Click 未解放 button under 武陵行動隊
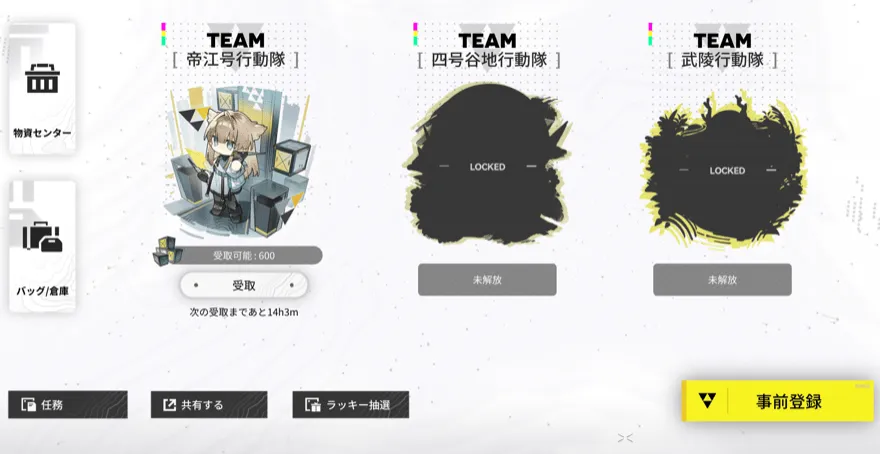The width and height of the screenshot is (880, 454). click(x=722, y=279)
